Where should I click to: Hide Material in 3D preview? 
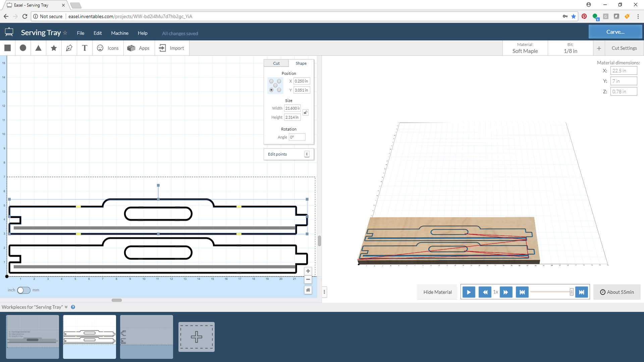point(437,292)
